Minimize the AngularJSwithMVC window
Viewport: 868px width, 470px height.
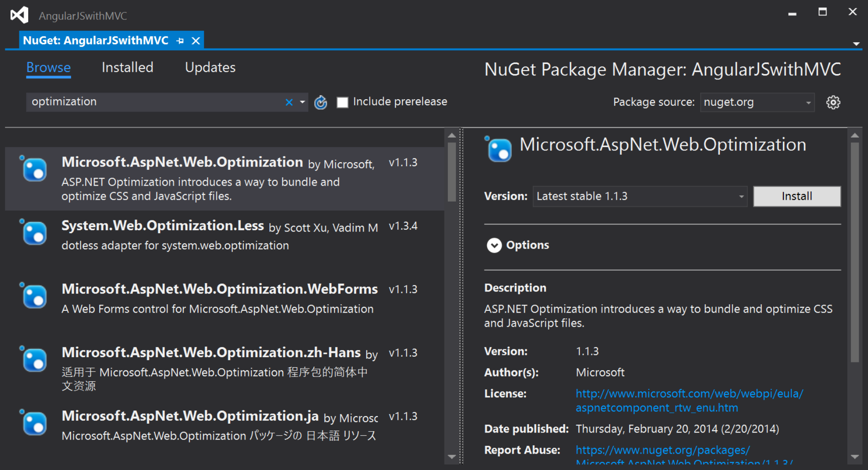pyautogui.click(x=792, y=13)
